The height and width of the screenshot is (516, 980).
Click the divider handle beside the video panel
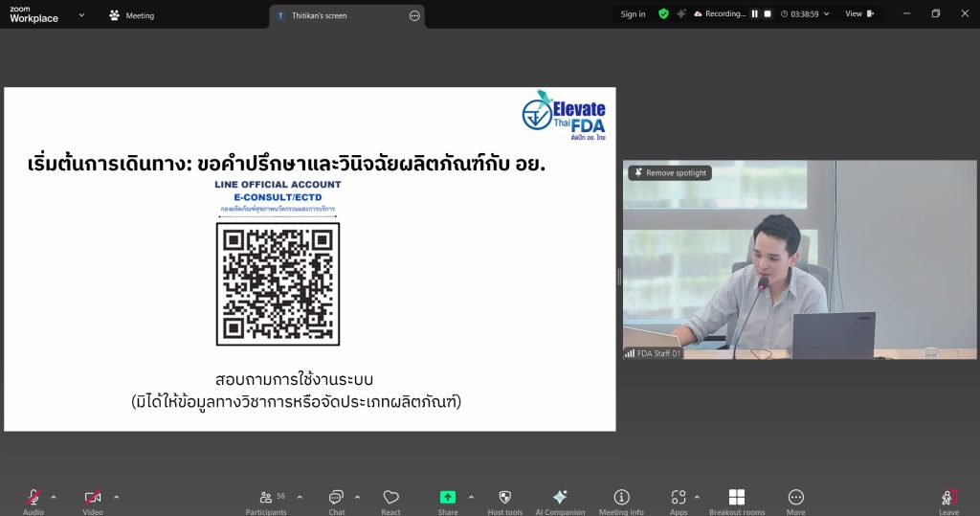[619, 277]
